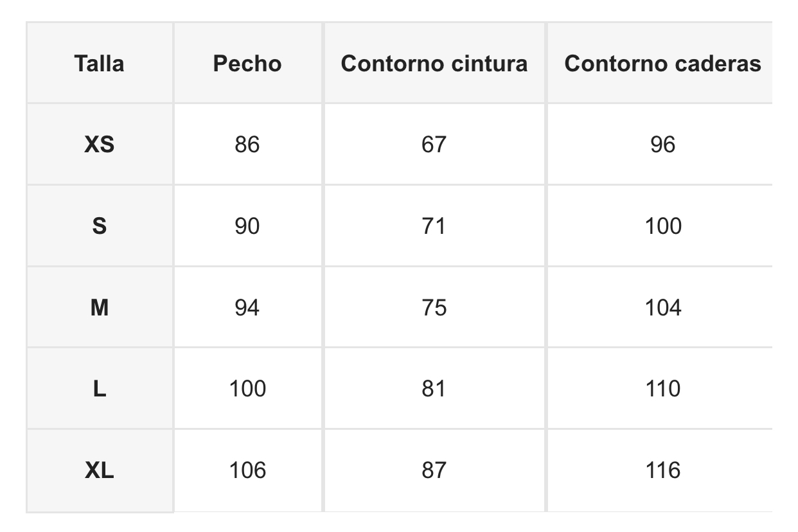Viewport: 798px width, 532px height.
Task: Select the M size row label
Action: [99, 308]
